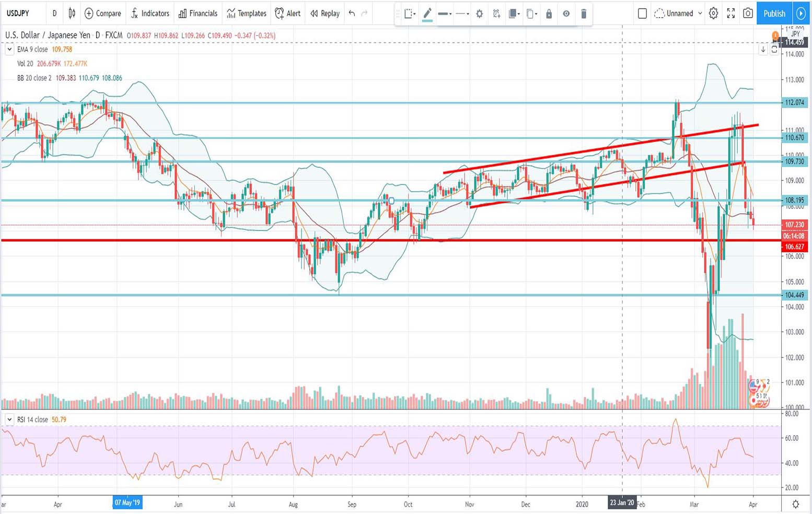The width and height of the screenshot is (812, 514).
Task: Click the Publish button
Action: point(774,14)
